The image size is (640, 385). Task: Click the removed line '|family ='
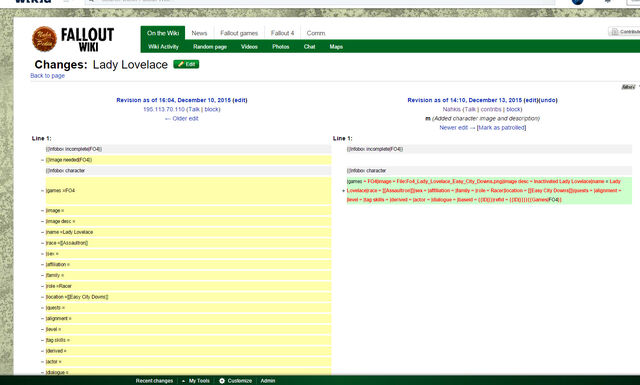click(x=188, y=275)
